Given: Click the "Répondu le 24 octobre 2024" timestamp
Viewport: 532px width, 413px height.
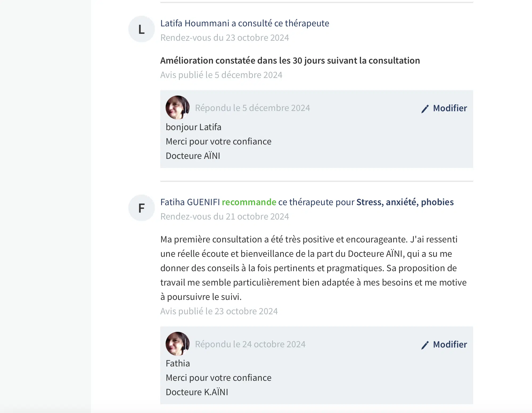Looking at the screenshot, I should point(250,344).
